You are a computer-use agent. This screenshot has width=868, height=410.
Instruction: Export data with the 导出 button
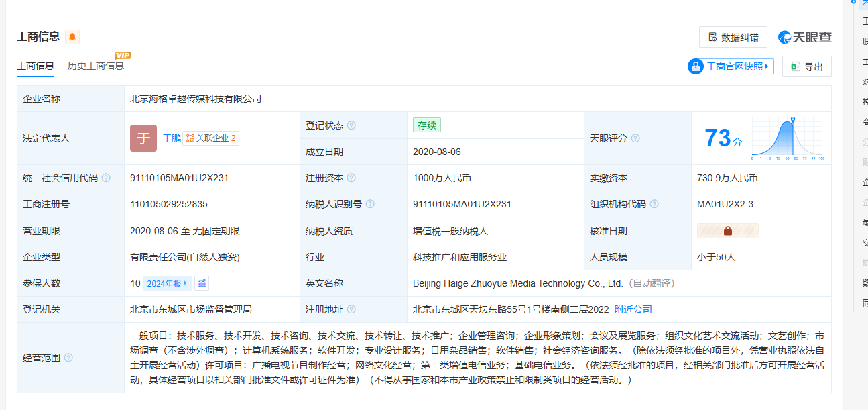click(x=806, y=66)
